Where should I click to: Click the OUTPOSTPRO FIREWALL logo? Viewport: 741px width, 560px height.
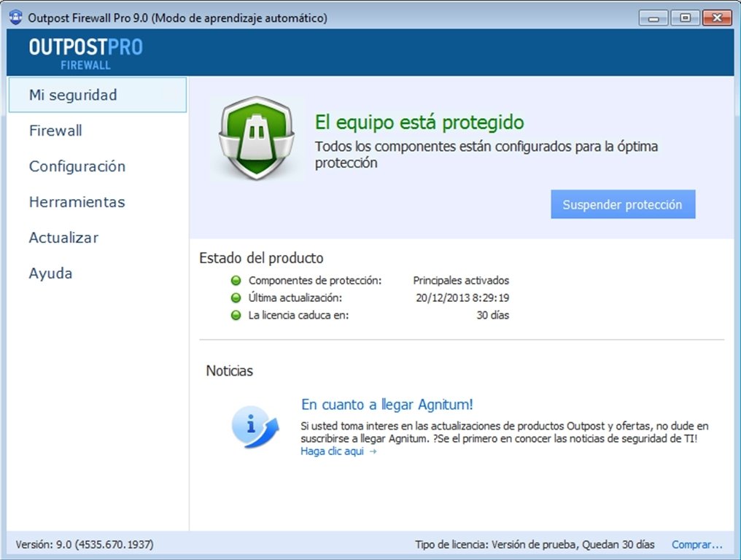coord(85,53)
